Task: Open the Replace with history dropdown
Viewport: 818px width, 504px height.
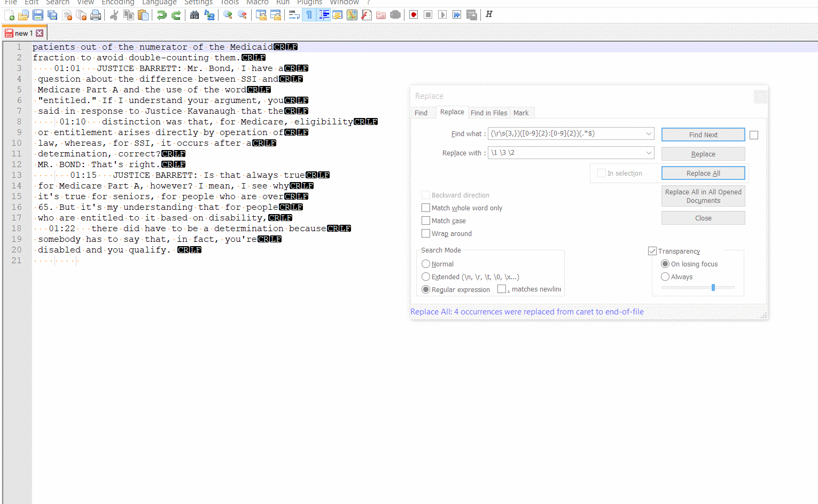Action: point(649,153)
